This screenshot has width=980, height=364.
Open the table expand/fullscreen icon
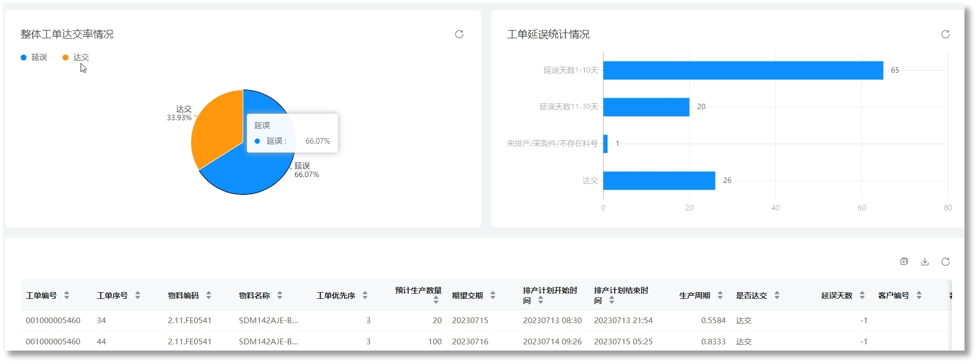click(904, 262)
